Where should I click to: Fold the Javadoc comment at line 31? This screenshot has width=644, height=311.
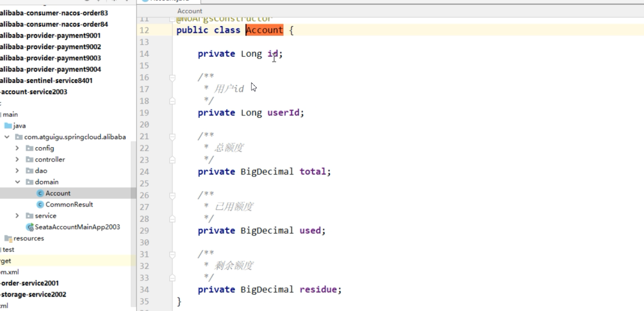click(172, 254)
